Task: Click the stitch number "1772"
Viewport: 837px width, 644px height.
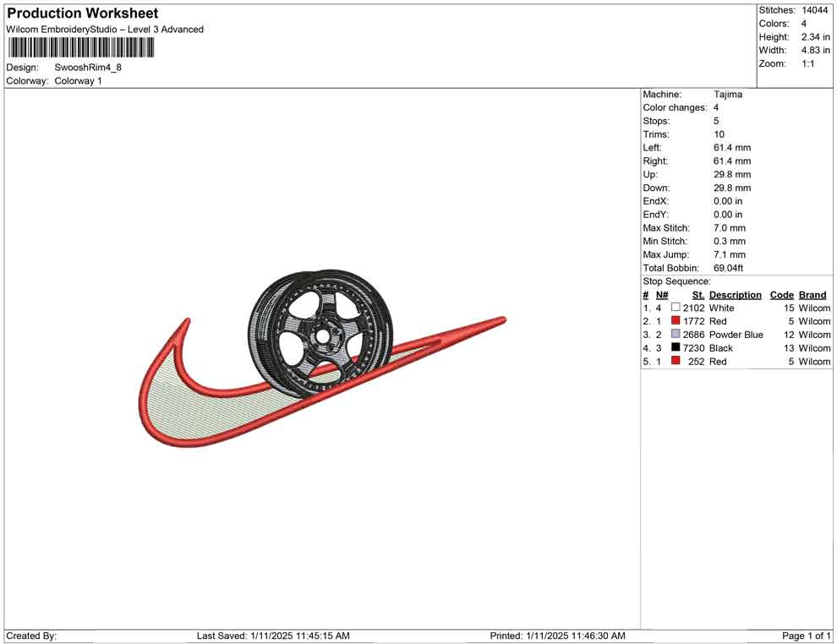Action: click(x=693, y=321)
